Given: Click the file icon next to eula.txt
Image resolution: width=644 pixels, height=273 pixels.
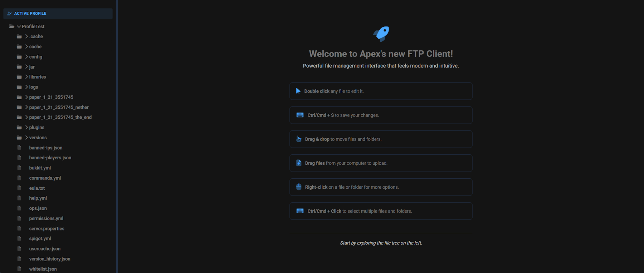Looking at the screenshot, I should coord(20,188).
